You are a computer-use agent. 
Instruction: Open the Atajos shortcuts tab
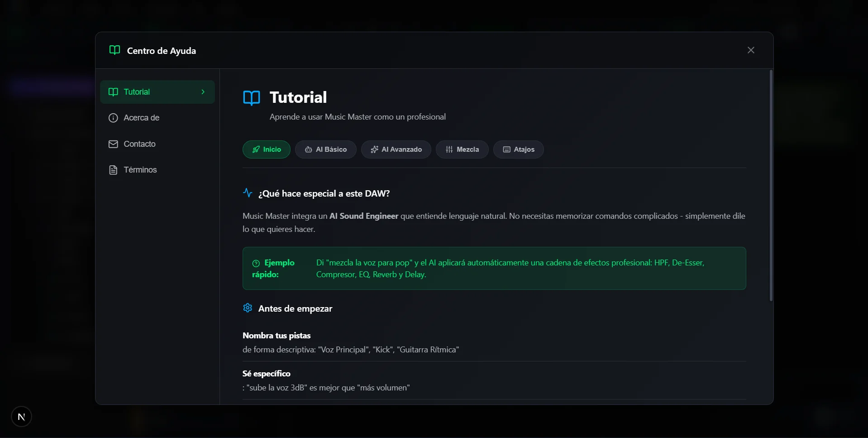click(518, 149)
